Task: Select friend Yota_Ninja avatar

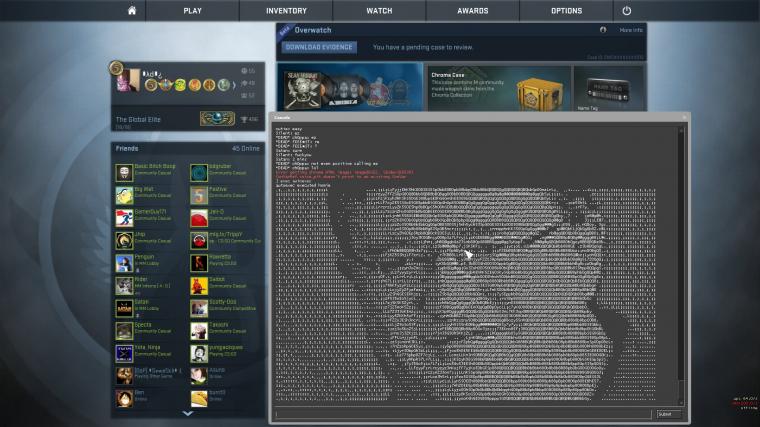Action: point(124,353)
